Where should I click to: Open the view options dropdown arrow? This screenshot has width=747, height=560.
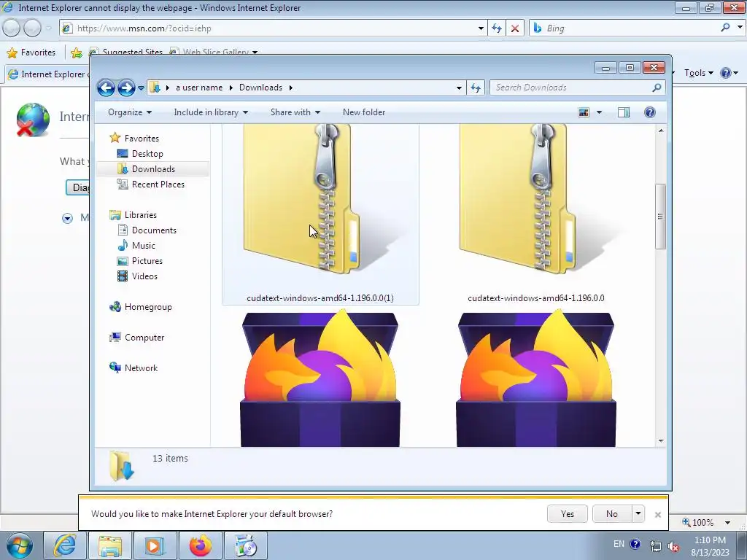point(599,112)
